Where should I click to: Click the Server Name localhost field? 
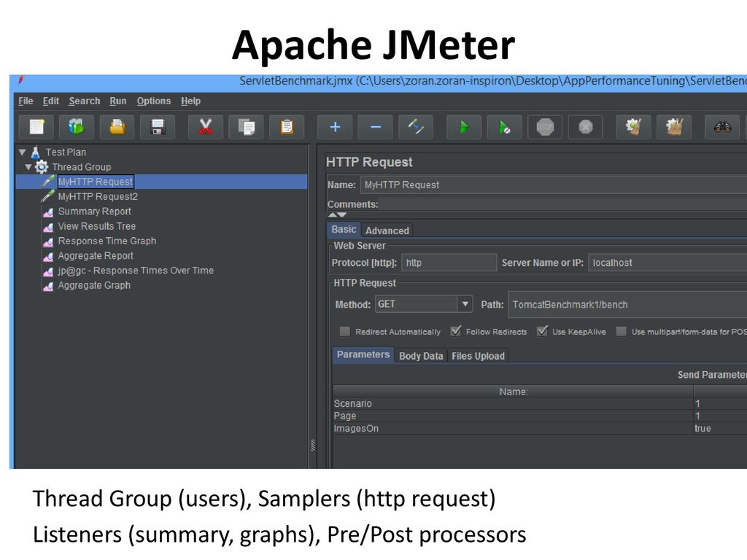coord(667,262)
